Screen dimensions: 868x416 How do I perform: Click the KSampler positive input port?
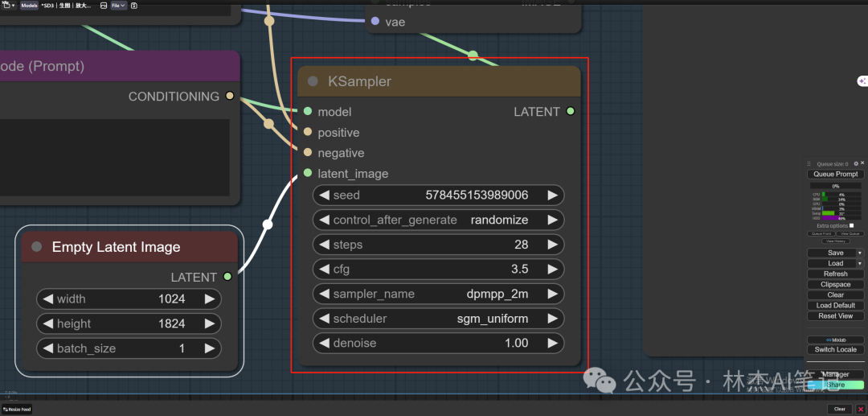308,132
